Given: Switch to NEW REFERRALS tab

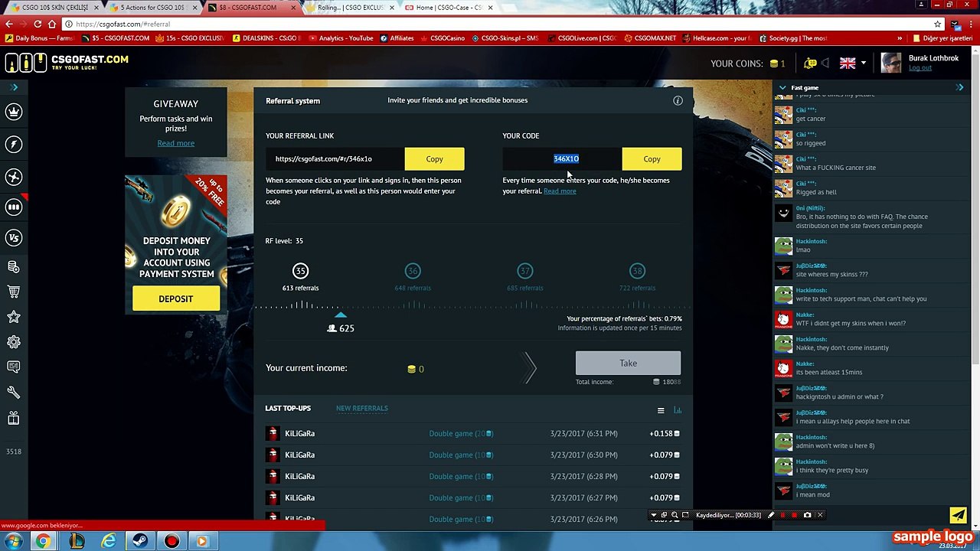Looking at the screenshot, I should point(361,408).
